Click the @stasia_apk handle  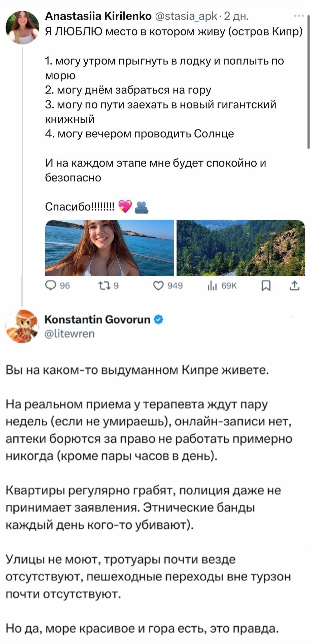186,16
